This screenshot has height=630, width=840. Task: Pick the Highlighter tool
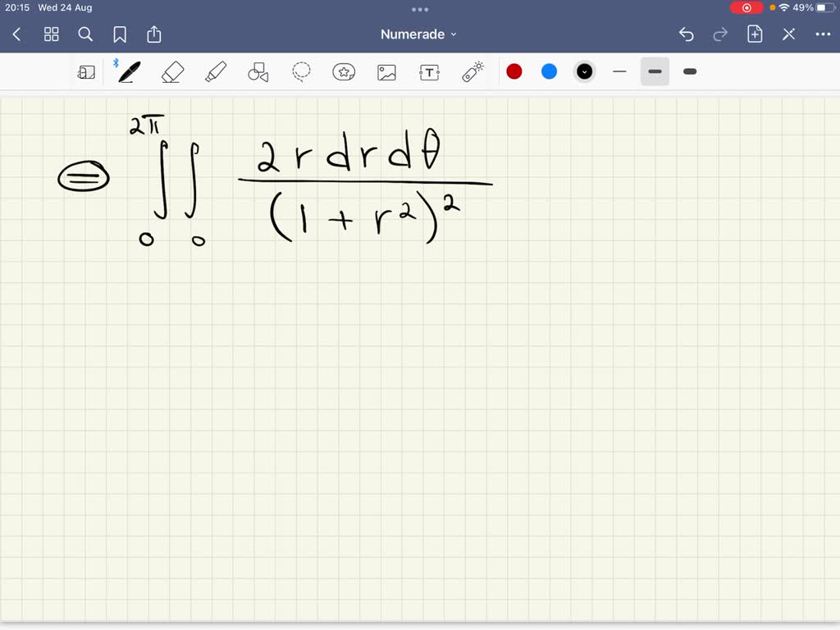tap(216, 71)
